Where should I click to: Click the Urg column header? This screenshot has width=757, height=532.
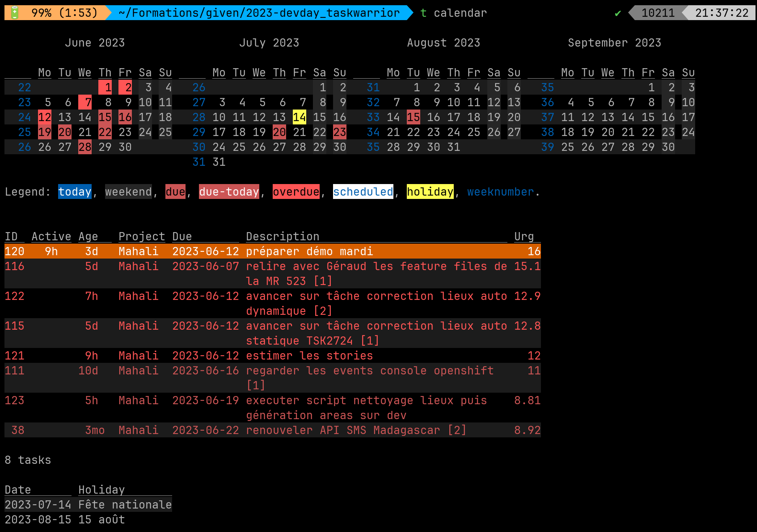click(x=524, y=236)
